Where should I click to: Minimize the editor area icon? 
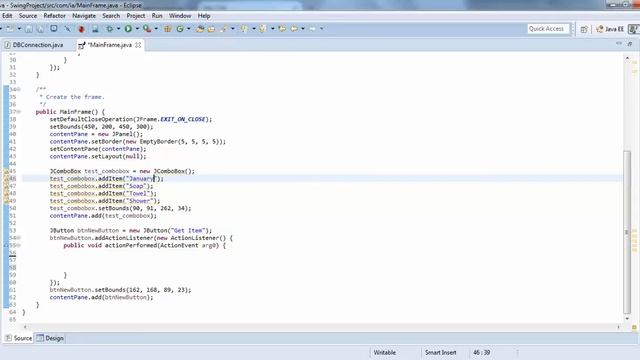[x=619, y=43]
